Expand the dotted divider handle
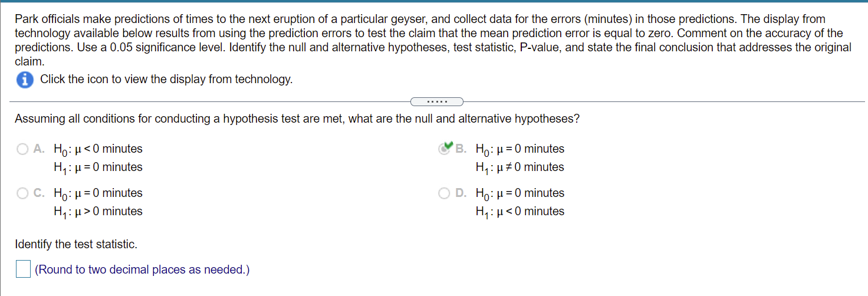Image resolution: width=868 pixels, height=296 pixels. point(437,101)
